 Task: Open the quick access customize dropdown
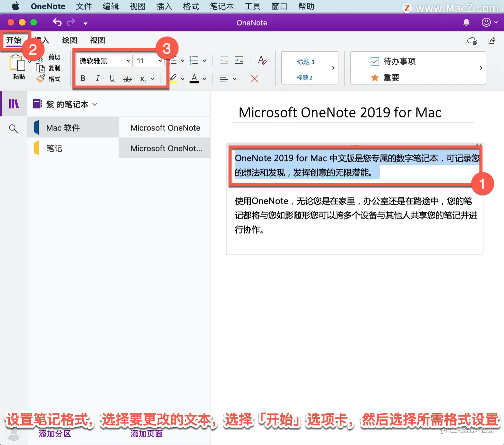(86, 23)
